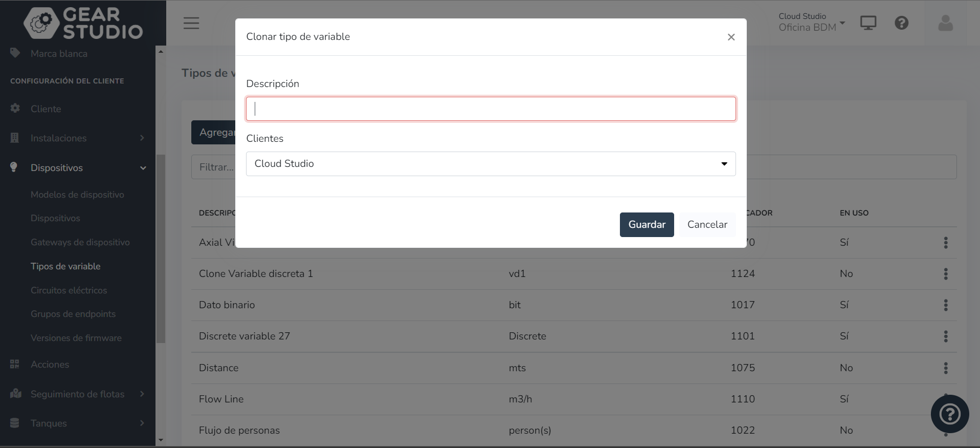Expand Seguimiento de flotas menu
Viewport: 980px width, 448px height.
coord(77,394)
